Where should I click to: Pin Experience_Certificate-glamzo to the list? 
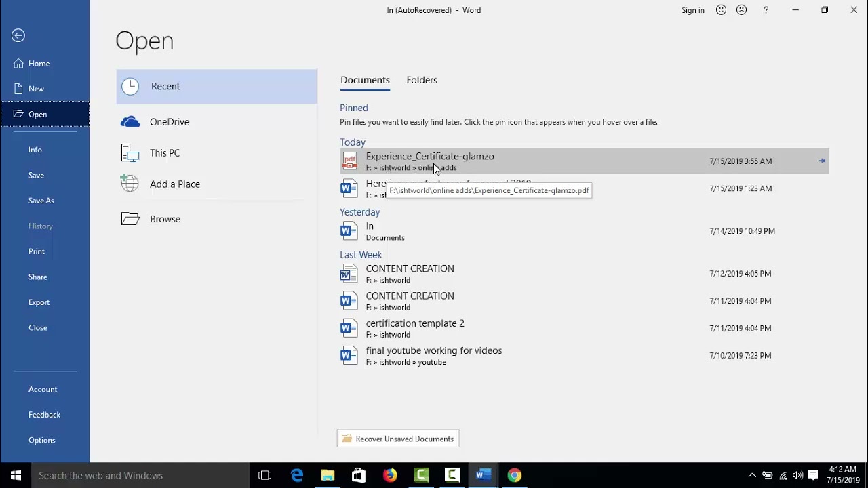pos(822,161)
